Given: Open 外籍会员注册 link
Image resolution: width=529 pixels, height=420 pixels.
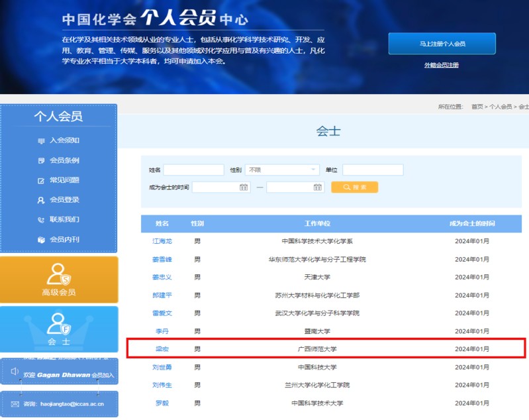Looking at the screenshot, I should (442, 65).
